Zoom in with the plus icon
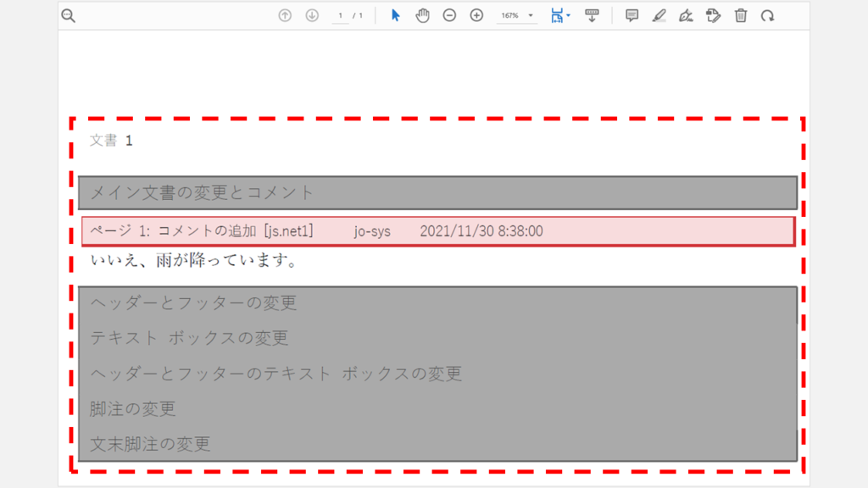This screenshot has width=868, height=488. (476, 15)
